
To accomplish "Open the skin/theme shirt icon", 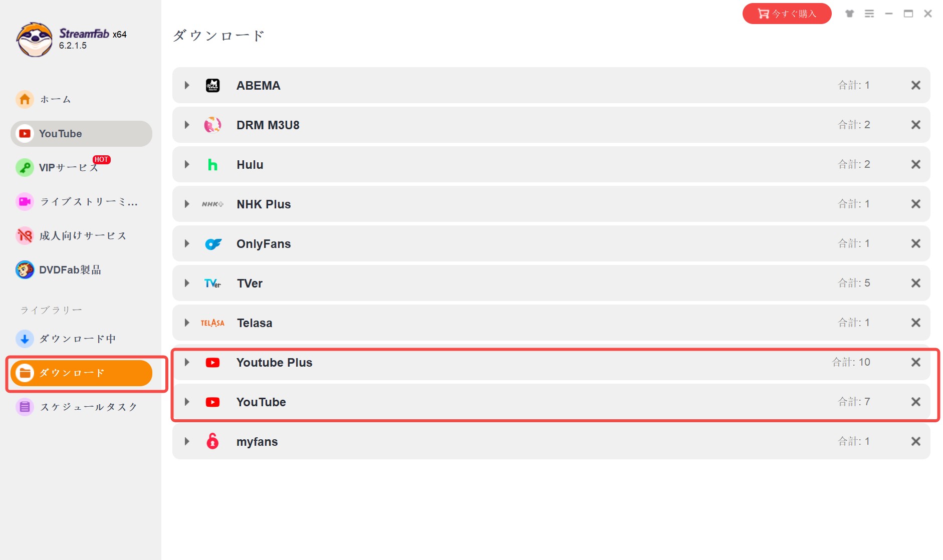I will [849, 14].
